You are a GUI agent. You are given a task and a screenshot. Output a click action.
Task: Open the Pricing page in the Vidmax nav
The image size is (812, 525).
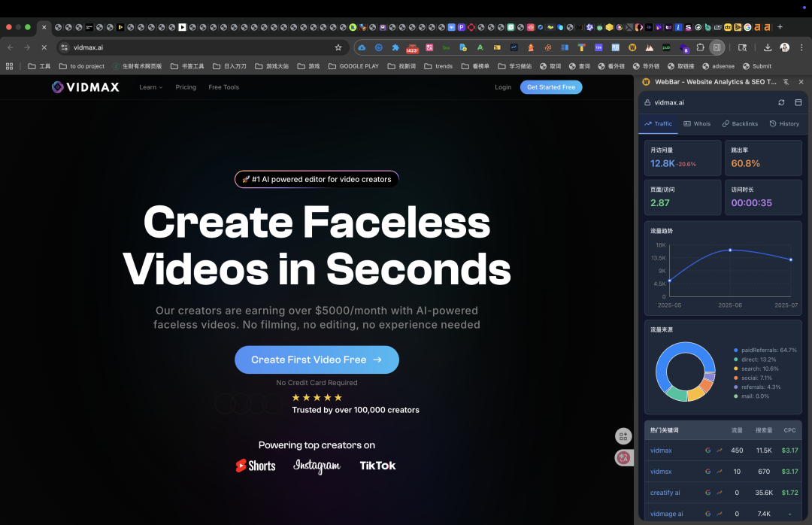[186, 87]
